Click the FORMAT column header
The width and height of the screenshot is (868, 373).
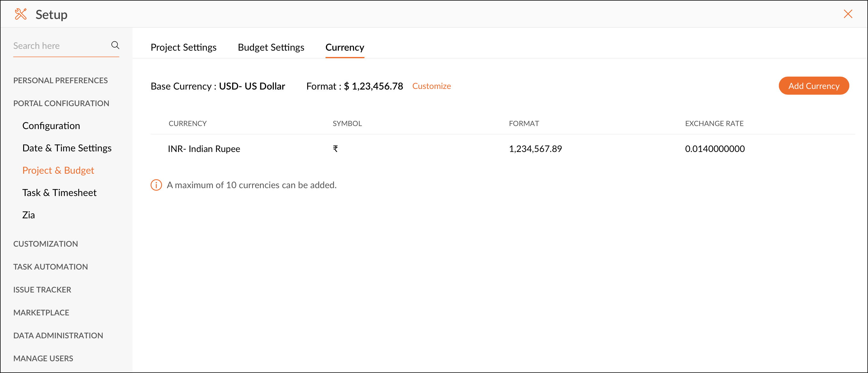(x=524, y=123)
